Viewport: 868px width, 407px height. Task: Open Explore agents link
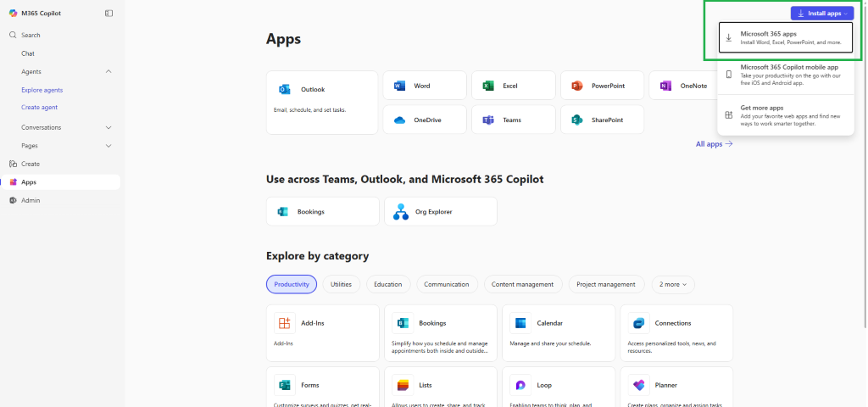pyautogui.click(x=42, y=90)
